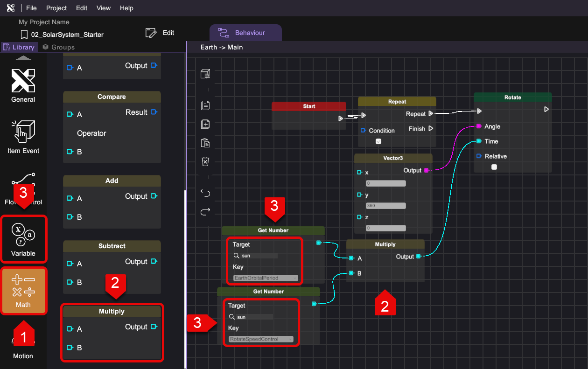Screen dimensions: 588x369
Task: Toggle the Relative checkbox in Rotate node
Action: (494, 167)
